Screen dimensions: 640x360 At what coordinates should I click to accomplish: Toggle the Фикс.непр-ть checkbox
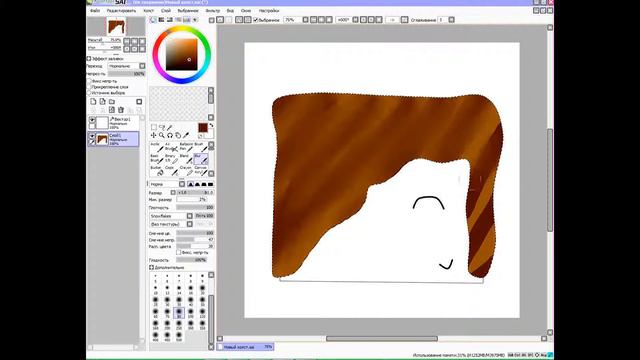[89, 81]
